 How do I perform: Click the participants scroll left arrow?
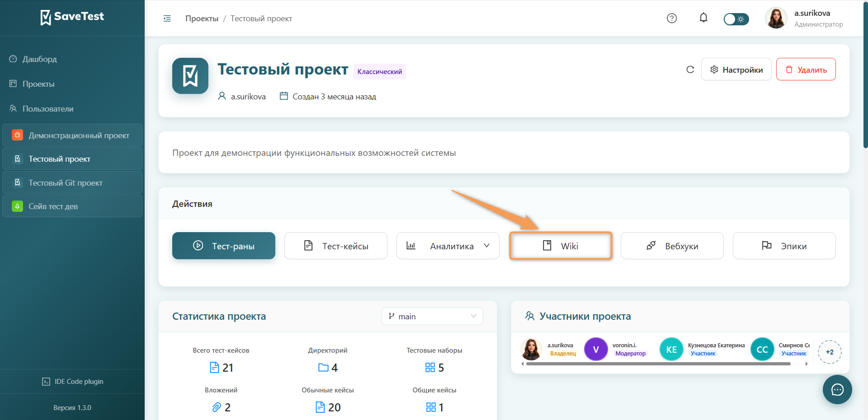coord(523,364)
